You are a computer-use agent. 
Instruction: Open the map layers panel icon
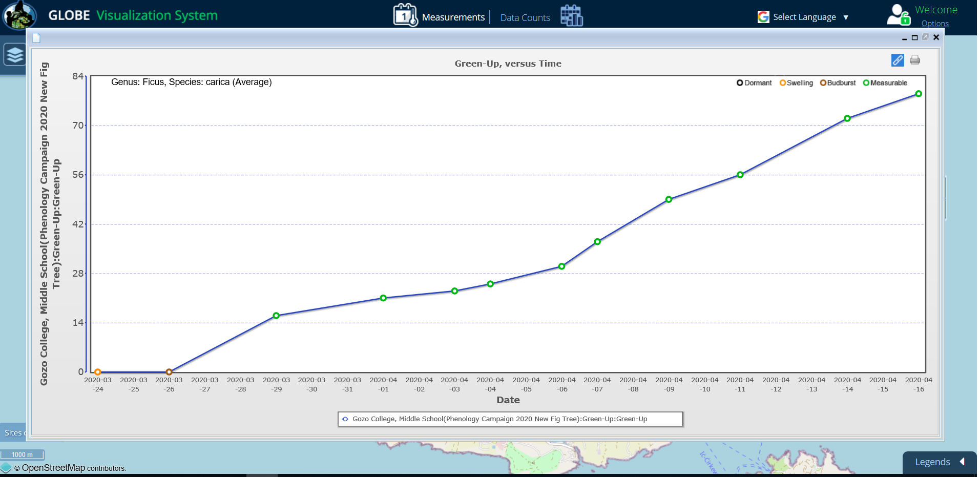click(x=15, y=54)
